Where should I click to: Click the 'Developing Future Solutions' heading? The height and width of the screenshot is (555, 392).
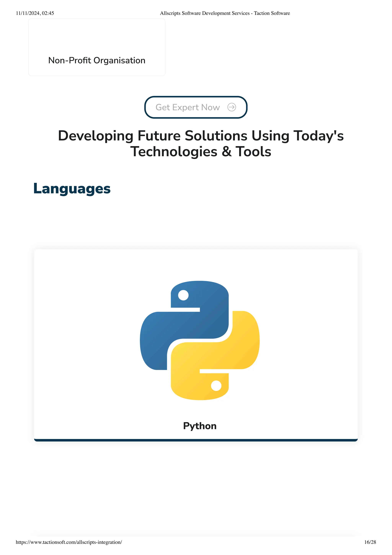[201, 144]
